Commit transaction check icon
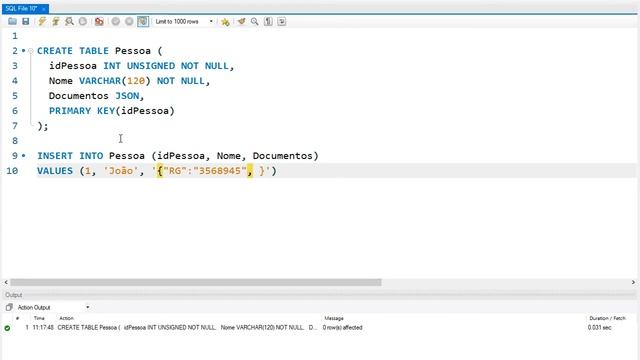 116,21
